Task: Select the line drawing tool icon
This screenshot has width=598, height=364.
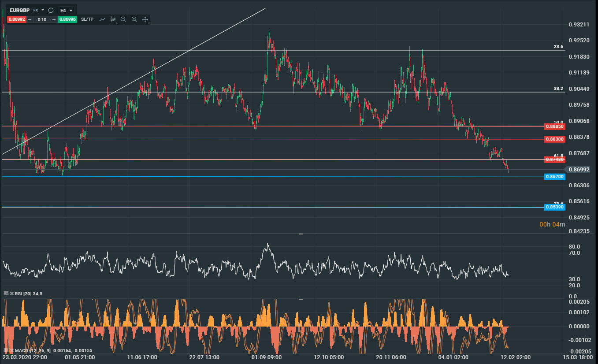Action: pos(102,19)
